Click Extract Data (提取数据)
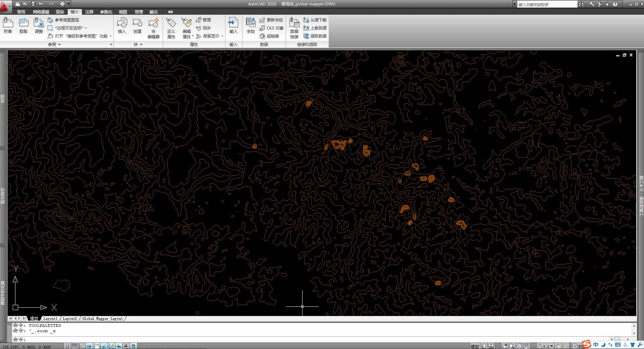Image resolution: width=644 pixels, height=349 pixels. pos(315,36)
